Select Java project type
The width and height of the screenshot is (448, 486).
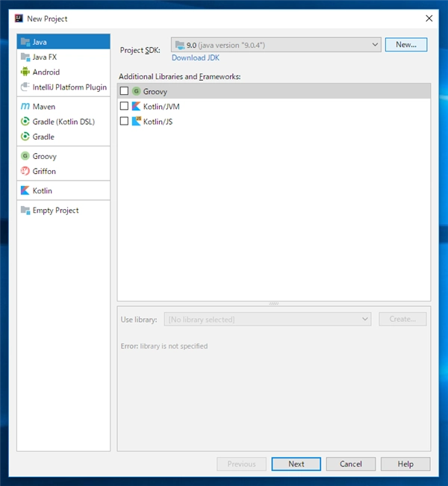63,42
